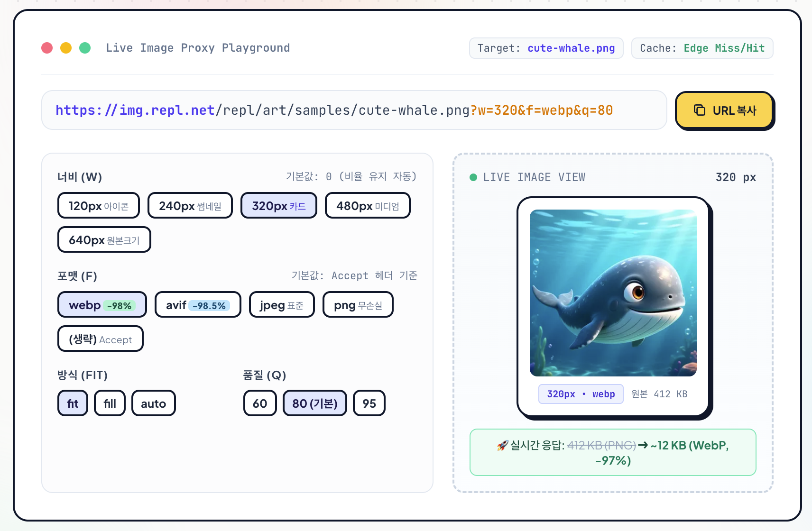This screenshot has height=531, width=812.
Task: Set fit mode to fit
Action: click(x=73, y=403)
